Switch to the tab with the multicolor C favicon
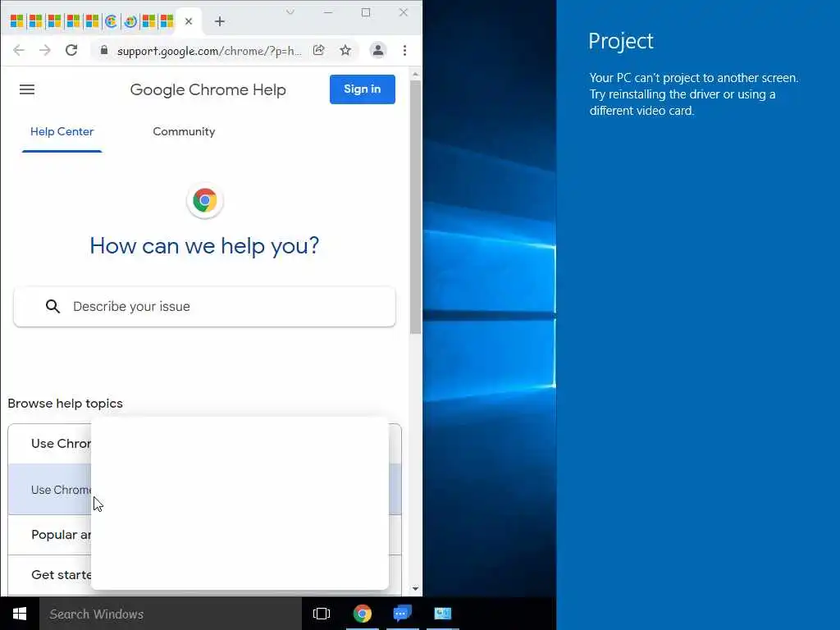Viewport: 840px width, 630px height. click(111, 21)
